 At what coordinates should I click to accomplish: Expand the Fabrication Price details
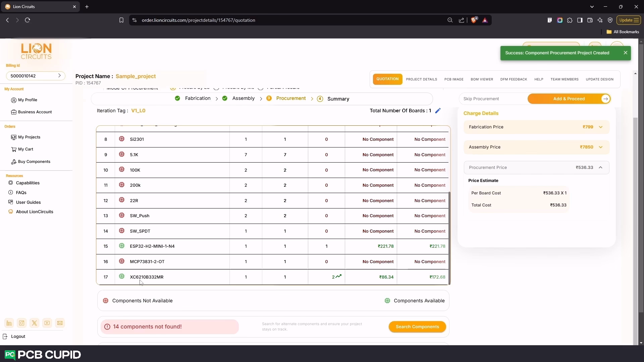(600, 127)
